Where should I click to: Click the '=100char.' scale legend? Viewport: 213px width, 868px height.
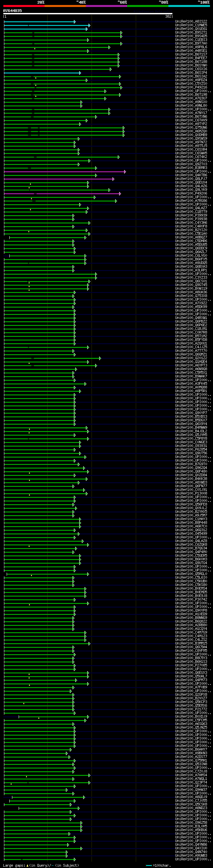click(158, 865)
